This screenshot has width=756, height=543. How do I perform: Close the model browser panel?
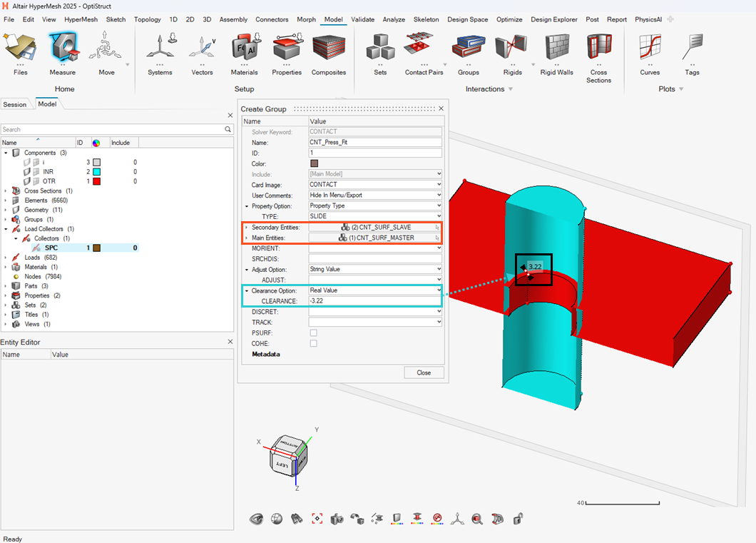[230, 116]
